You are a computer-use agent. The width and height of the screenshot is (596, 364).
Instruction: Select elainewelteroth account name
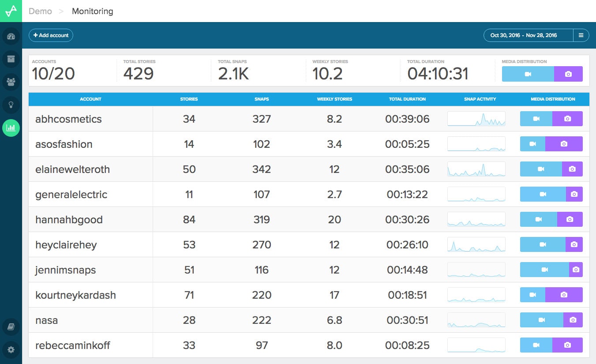[73, 169]
